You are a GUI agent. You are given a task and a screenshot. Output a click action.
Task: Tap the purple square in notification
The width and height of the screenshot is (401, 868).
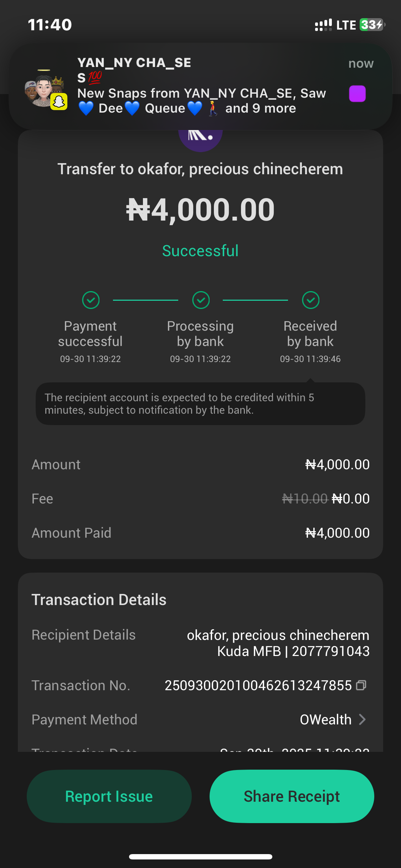(357, 94)
